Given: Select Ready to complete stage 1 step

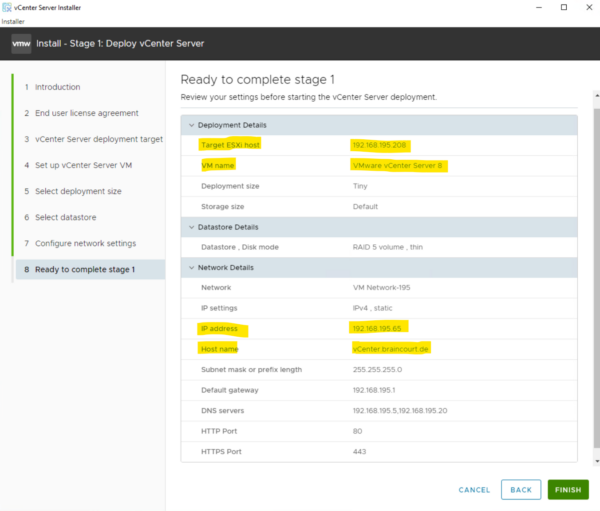Looking at the screenshot, I should click(x=90, y=269).
